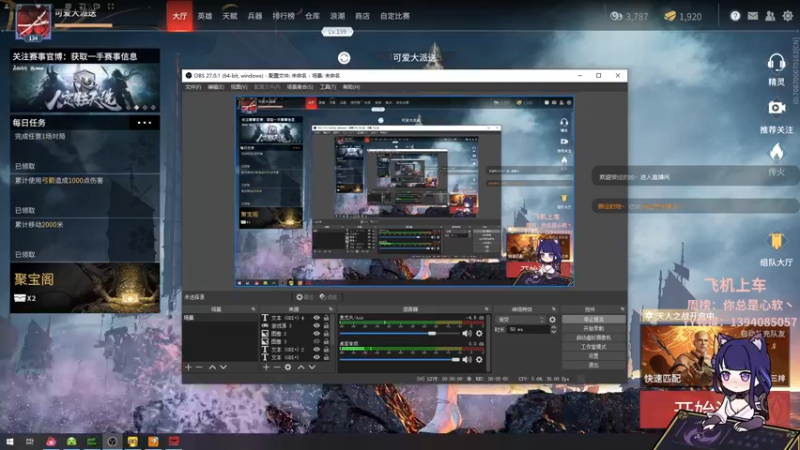Open microphone audio settings gear
This screenshot has height=450, width=800.
[x=479, y=333]
